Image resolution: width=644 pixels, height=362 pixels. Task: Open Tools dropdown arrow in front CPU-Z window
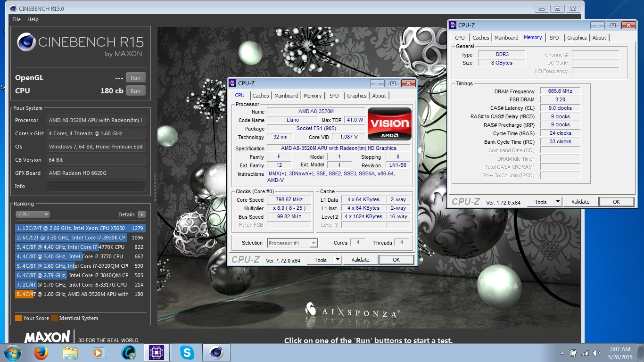[338, 260]
